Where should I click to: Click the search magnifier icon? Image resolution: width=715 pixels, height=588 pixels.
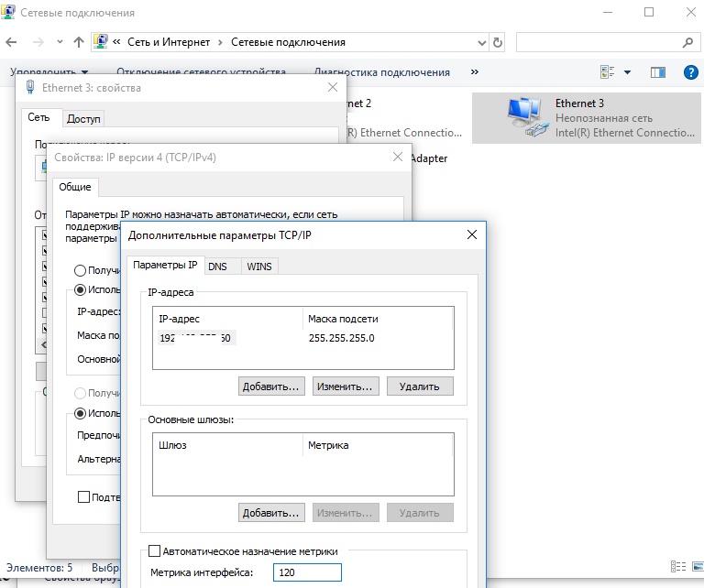[x=687, y=42]
